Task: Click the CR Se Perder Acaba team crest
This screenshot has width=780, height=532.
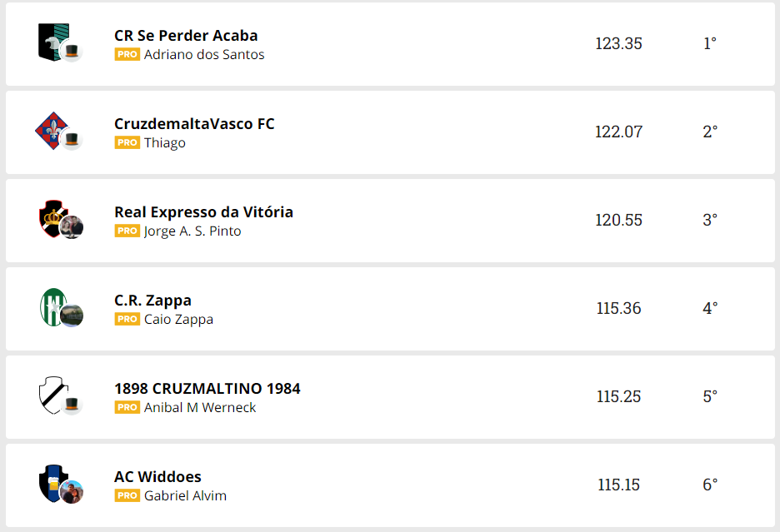Action: coord(51,41)
